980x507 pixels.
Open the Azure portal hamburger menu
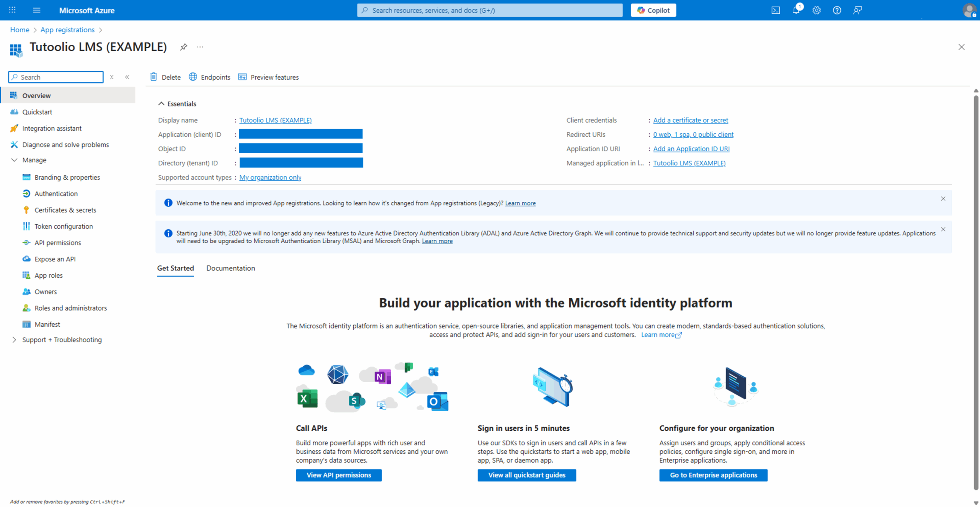pos(37,10)
